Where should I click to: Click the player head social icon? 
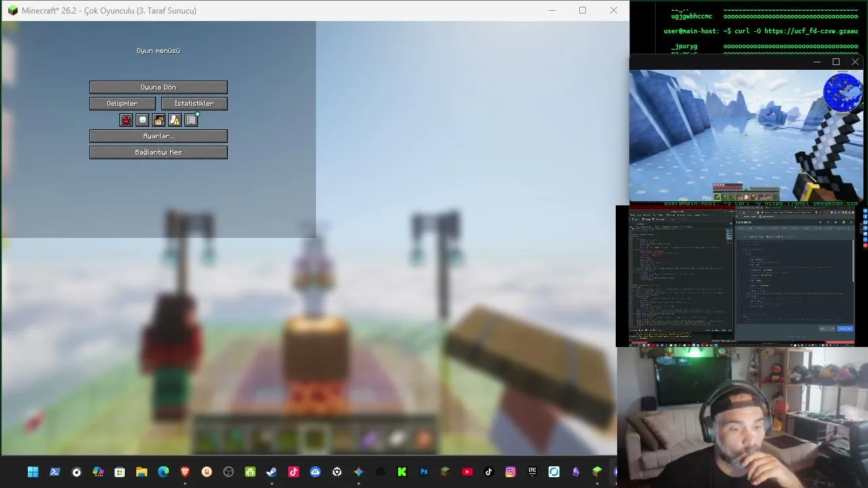[x=159, y=120]
